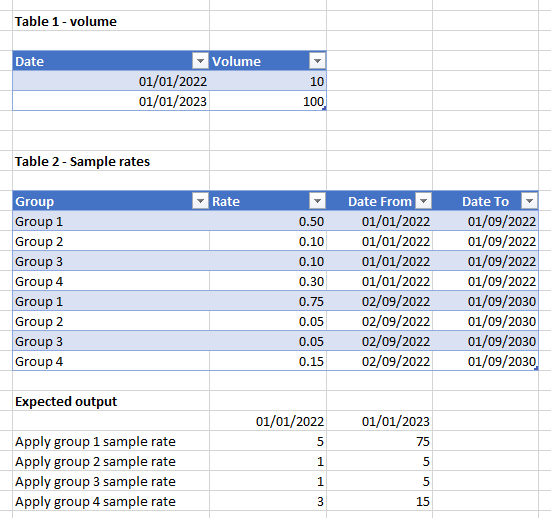This screenshot has width=551, height=518.
Task: Click Date To cell in the 0.50 rate row
Action: coord(486,221)
